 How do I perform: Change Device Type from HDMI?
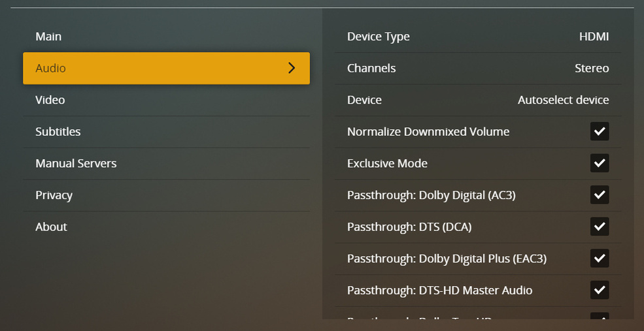pyautogui.click(x=594, y=37)
